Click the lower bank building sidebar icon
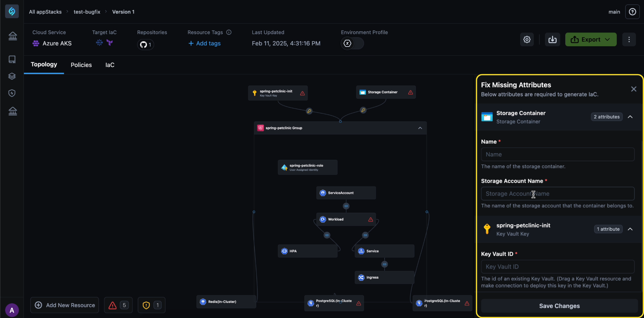 coord(13,111)
